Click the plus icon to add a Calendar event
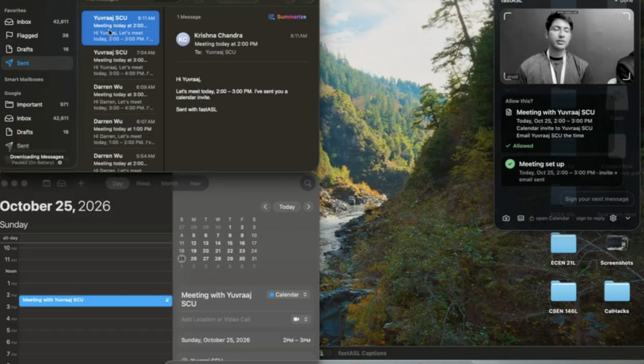The image size is (644, 364). click(81, 184)
